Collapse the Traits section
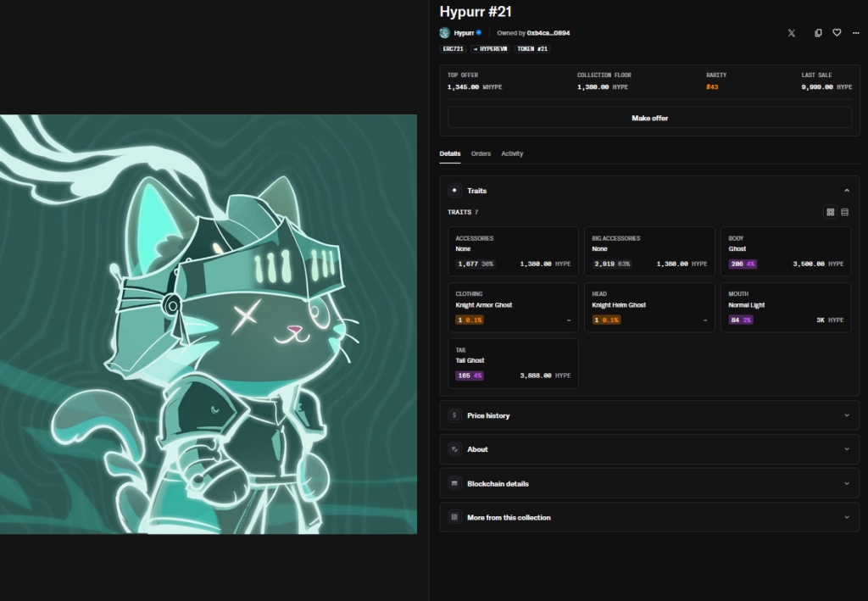868x601 pixels. tap(848, 190)
